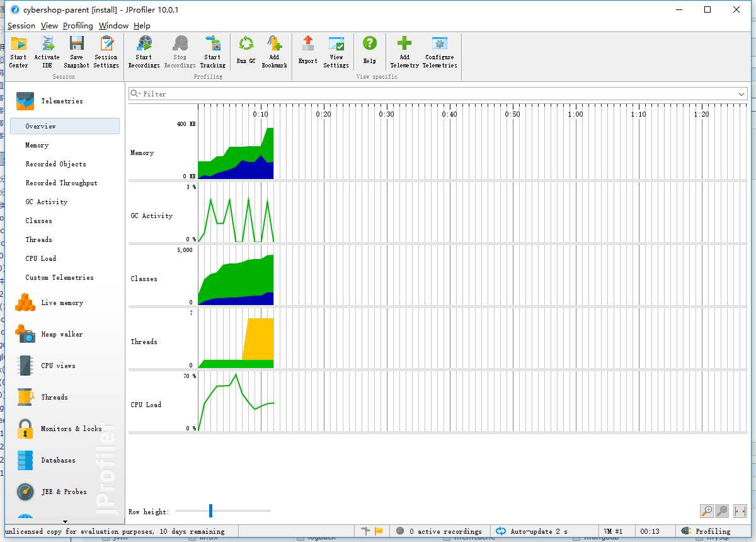Click the 0:10 mark on the time axis
756x542 pixels.
(260, 114)
